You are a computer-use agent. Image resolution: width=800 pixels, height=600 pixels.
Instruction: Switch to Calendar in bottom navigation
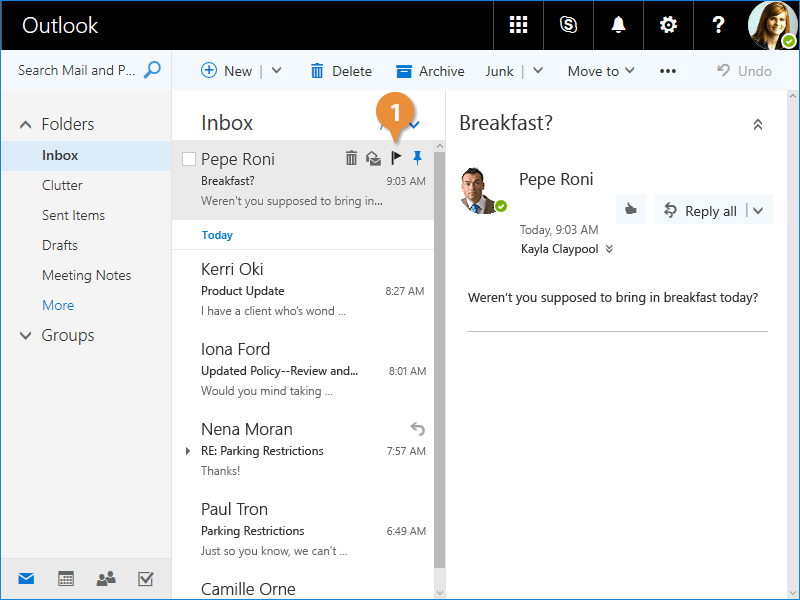[66, 578]
